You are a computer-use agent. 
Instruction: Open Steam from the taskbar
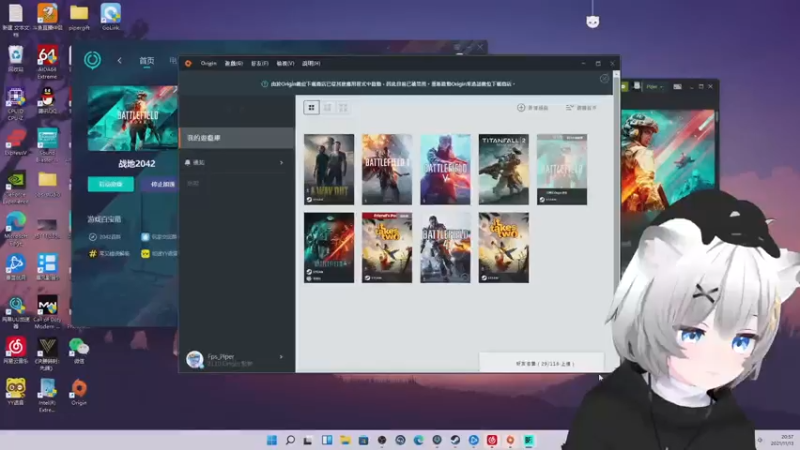[455, 440]
